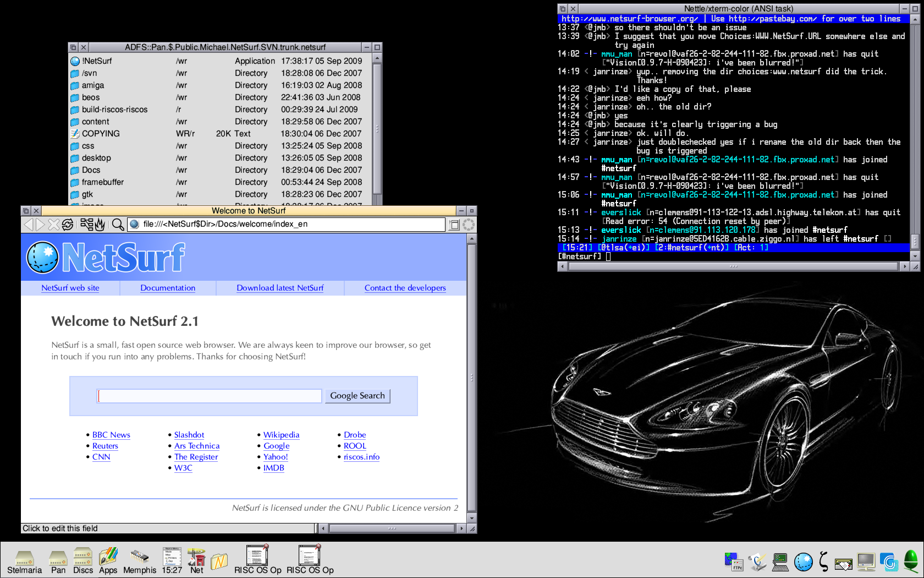Click the Welcome to NetSurf title bar
Viewport: 924px width, 578px height.
249,211
